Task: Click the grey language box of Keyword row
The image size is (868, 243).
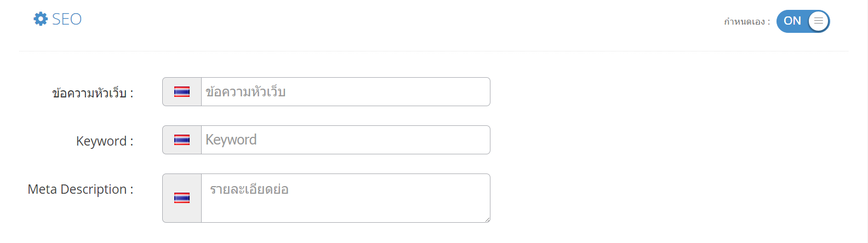Action: (182, 140)
